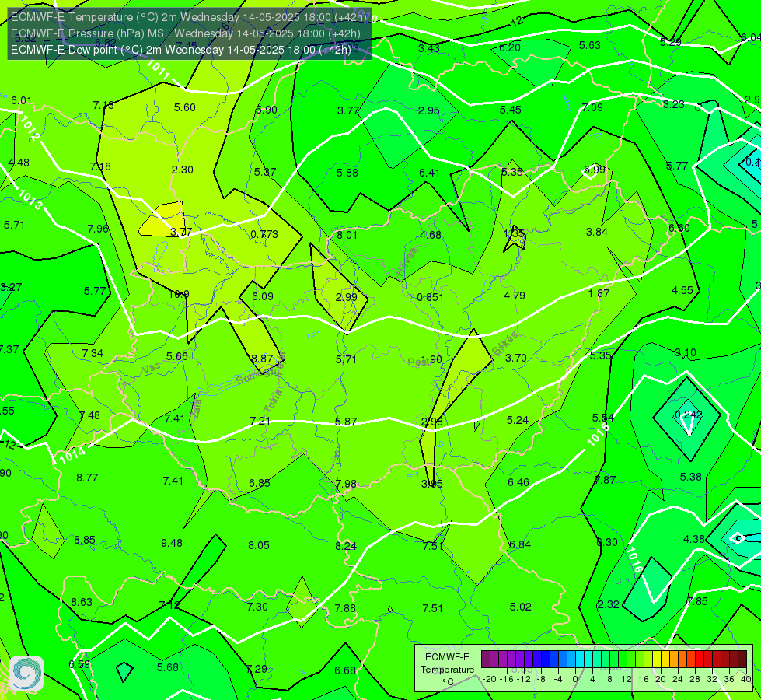Click the dew point value 8.01
Viewport: 761px width, 700px height.
click(347, 235)
